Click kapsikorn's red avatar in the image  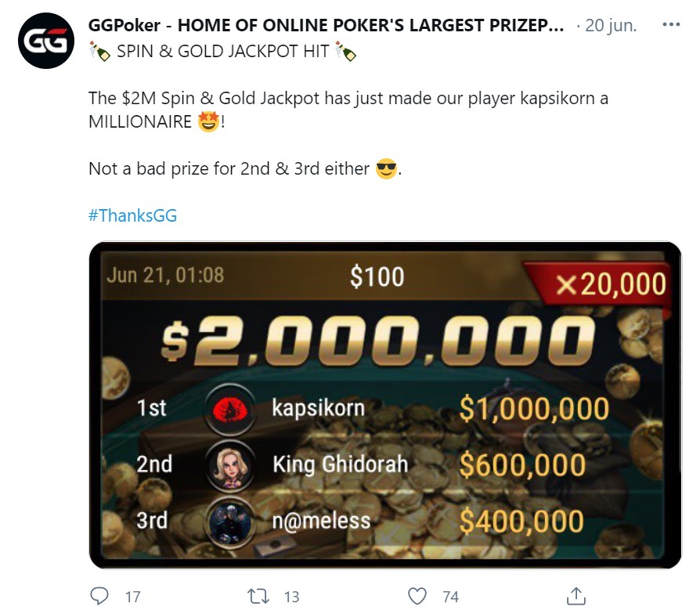(x=230, y=409)
